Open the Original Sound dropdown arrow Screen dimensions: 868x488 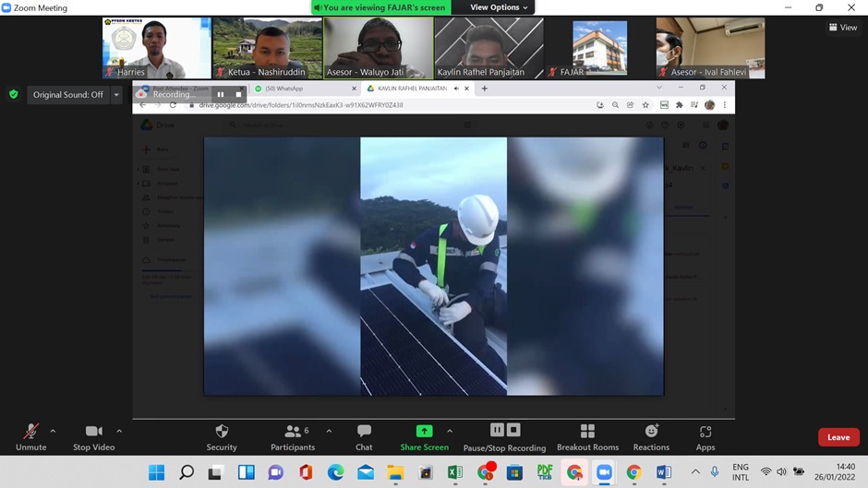point(116,95)
